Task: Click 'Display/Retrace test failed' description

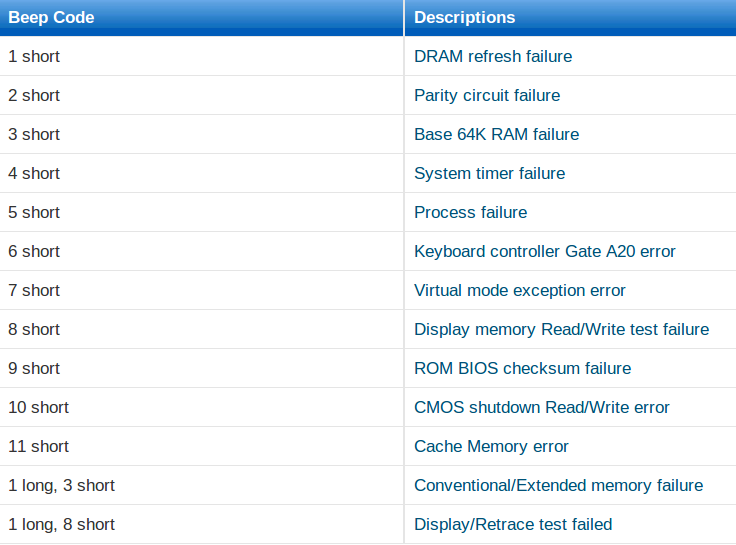Action: point(513,524)
